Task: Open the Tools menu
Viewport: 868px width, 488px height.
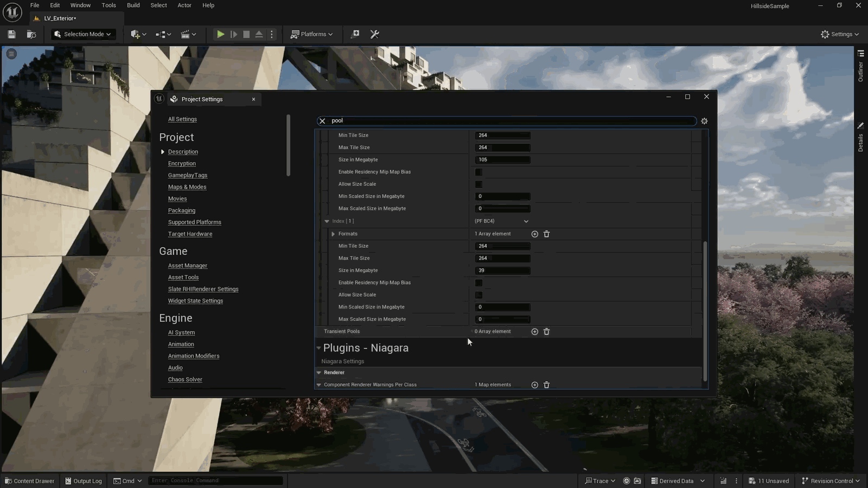Action: click(108, 5)
